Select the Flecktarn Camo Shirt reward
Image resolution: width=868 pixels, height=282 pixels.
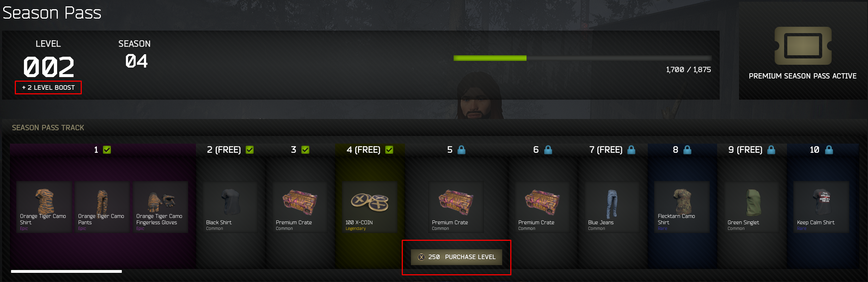(682, 207)
